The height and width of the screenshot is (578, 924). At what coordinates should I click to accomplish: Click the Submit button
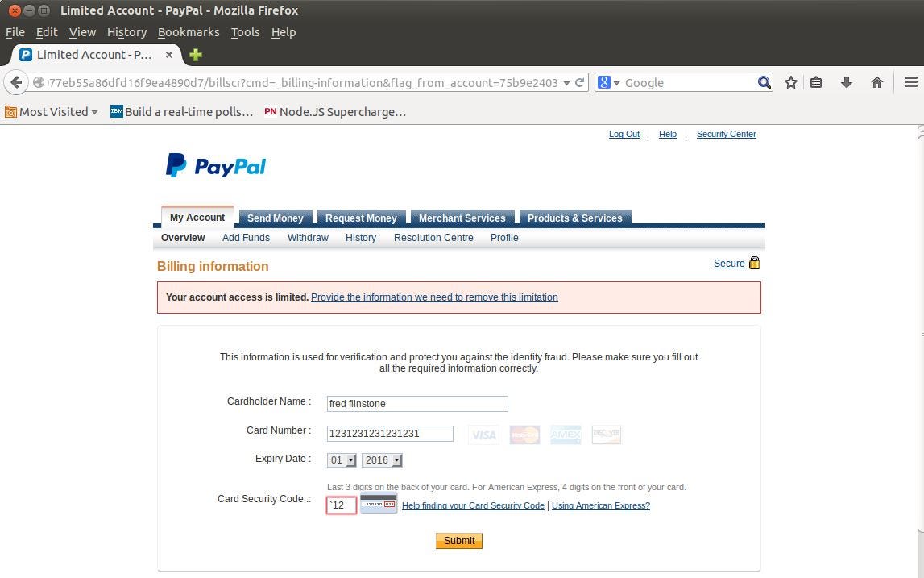(459, 541)
